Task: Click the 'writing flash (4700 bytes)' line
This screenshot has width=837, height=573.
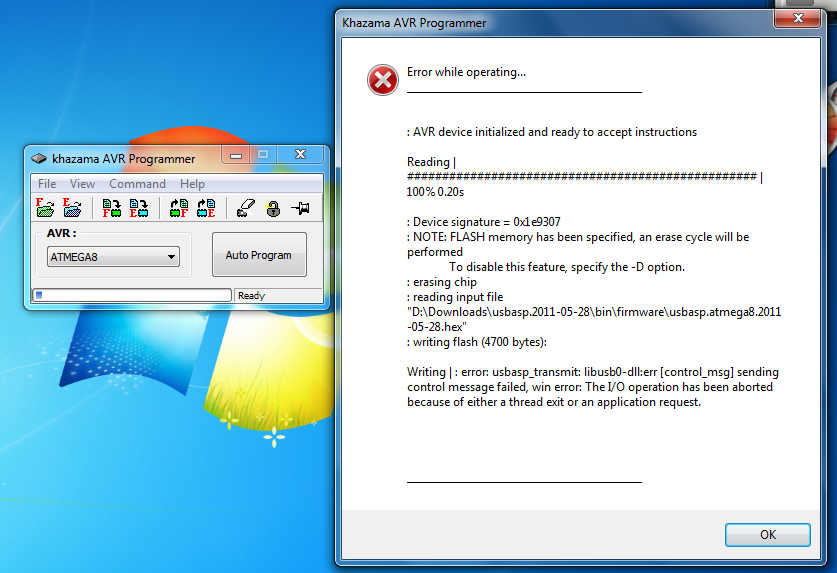Action: [x=477, y=342]
